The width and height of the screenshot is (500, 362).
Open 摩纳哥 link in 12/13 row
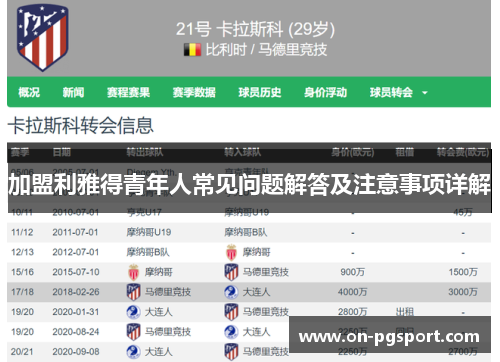click(256, 252)
